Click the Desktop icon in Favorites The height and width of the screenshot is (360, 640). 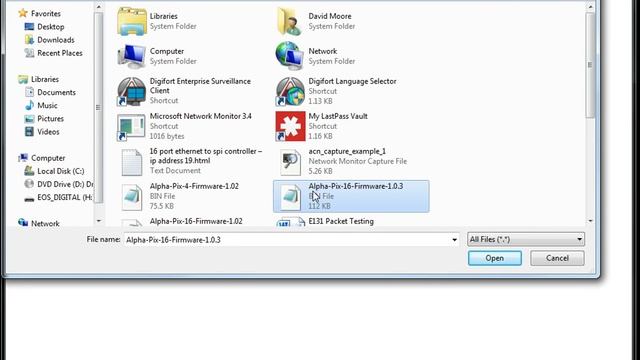point(29,27)
